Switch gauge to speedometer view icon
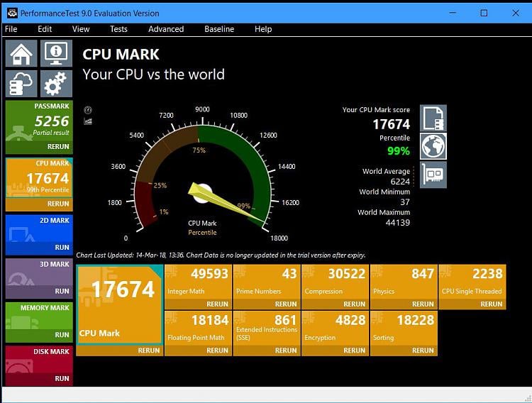 click(88, 110)
